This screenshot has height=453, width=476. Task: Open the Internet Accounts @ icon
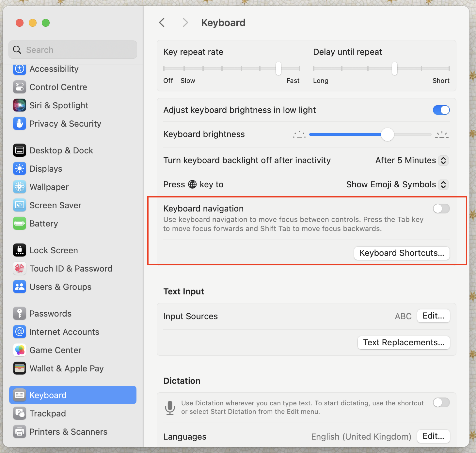[x=20, y=332]
